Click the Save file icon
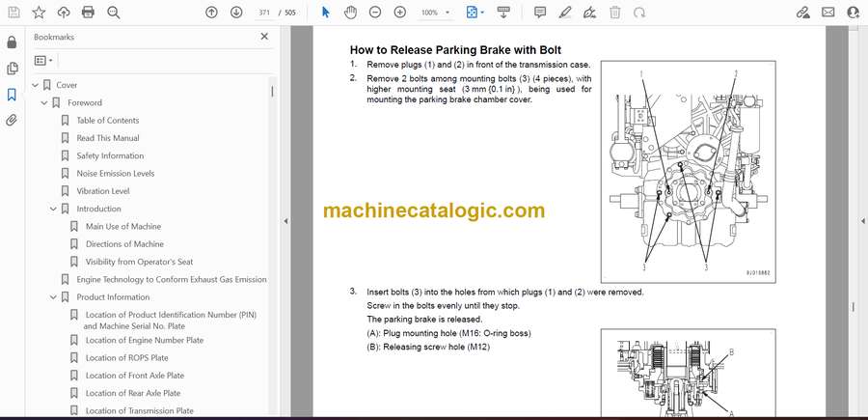This screenshot has width=868, height=420. (x=14, y=13)
